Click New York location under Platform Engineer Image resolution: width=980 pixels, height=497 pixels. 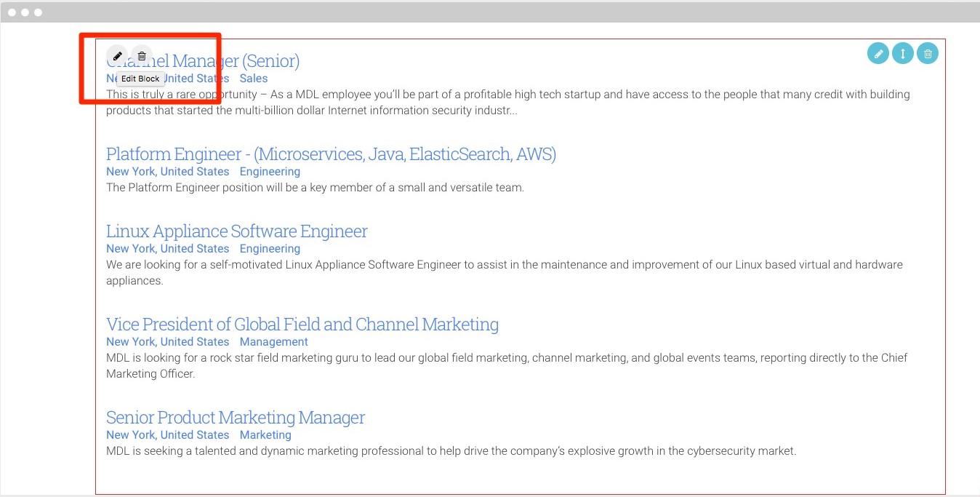(x=167, y=172)
